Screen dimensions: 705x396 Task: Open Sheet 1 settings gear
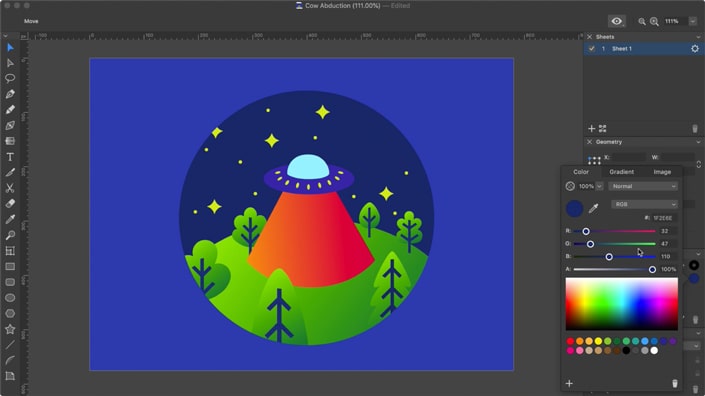[695, 49]
